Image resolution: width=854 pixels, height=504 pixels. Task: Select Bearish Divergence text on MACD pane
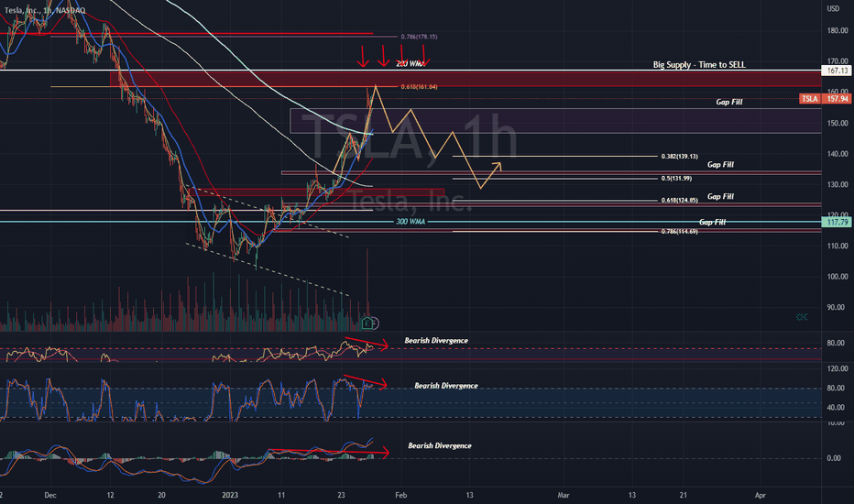tap(440, 445)
